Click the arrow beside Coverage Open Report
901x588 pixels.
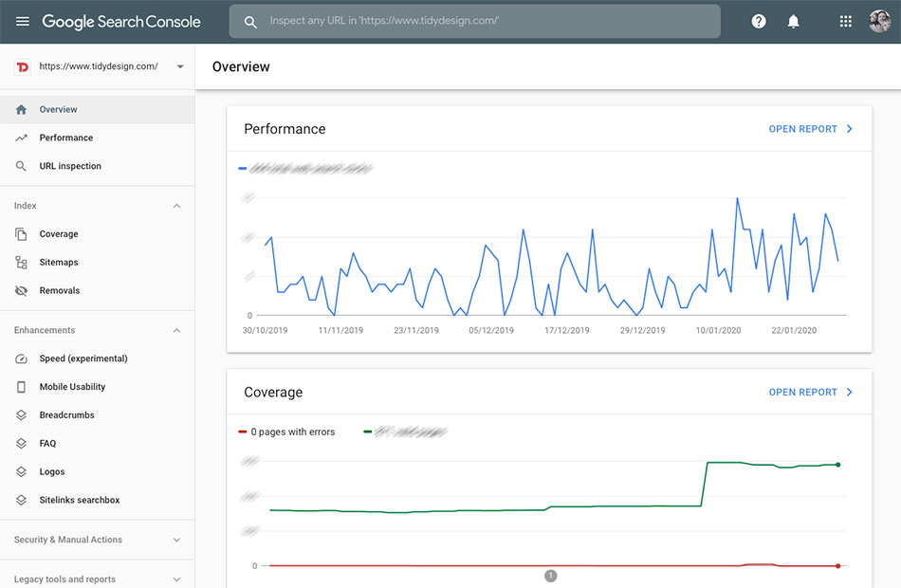[x=849, y=392]
